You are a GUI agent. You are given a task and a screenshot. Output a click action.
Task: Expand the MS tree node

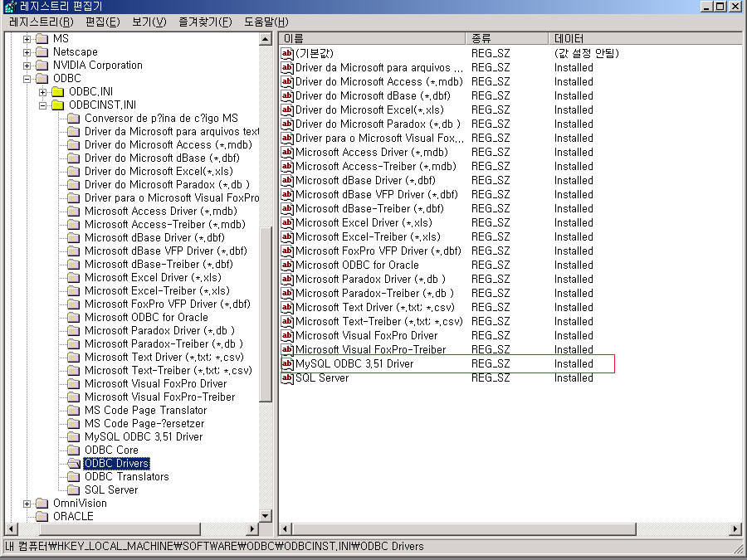pos(27,39)
